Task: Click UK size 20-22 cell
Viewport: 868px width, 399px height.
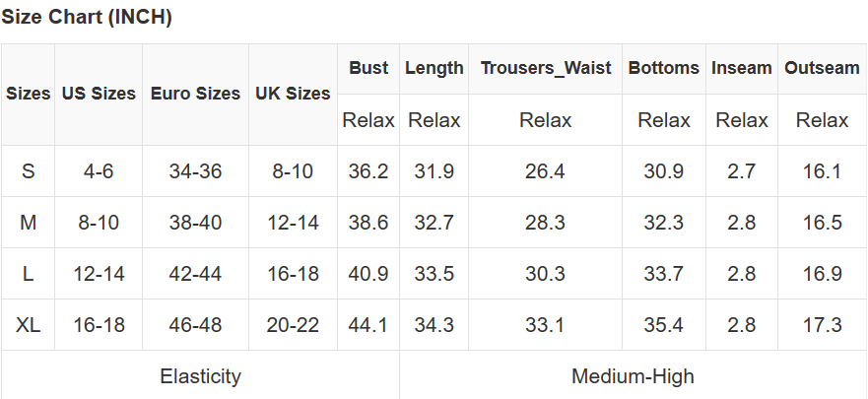Action: click(293, 325)
